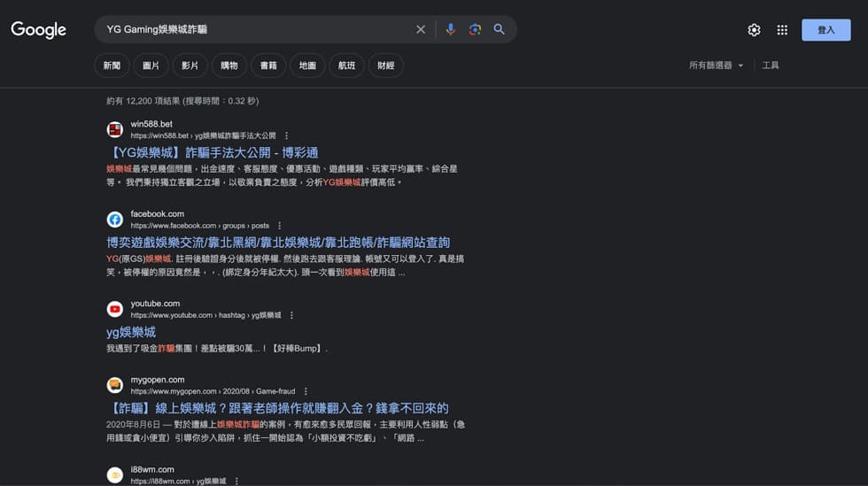Click the https://www.mygopen.com breadcrumb URL

coord(213,391)
